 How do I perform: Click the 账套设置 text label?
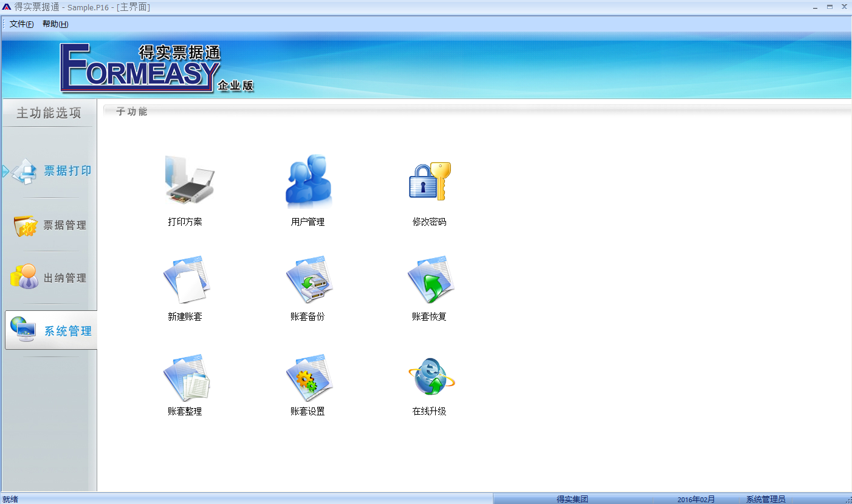[308, 412]
